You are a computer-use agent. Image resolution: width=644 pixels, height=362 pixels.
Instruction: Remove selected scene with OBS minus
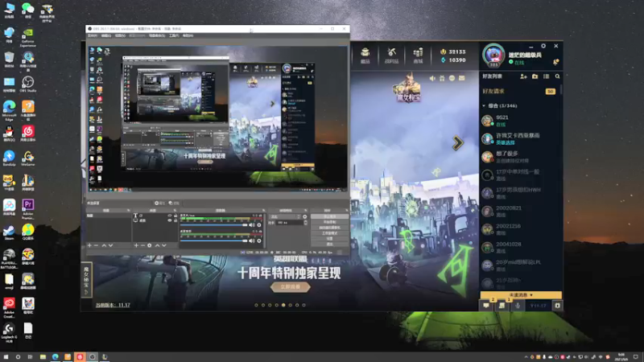coord(96,245)
